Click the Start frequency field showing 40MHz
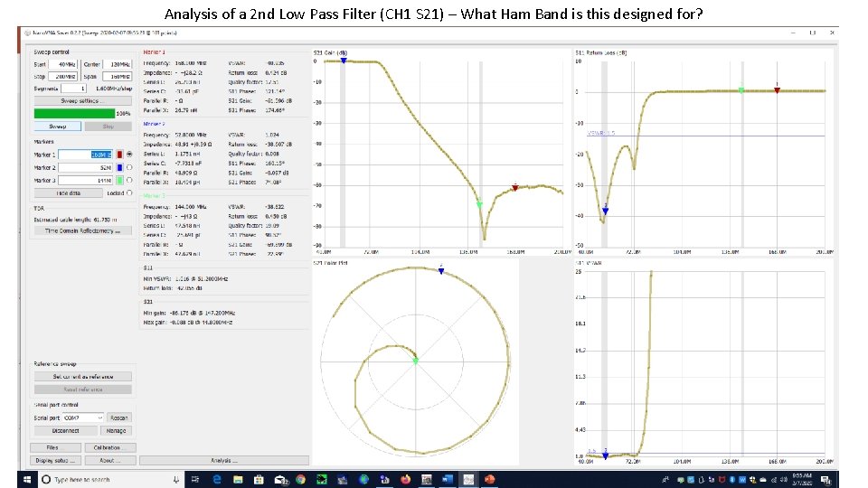 pos(62,64)
